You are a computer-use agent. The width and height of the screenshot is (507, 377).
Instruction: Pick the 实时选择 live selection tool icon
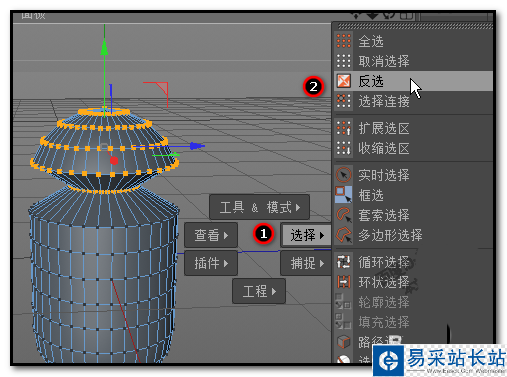(344, 175)
